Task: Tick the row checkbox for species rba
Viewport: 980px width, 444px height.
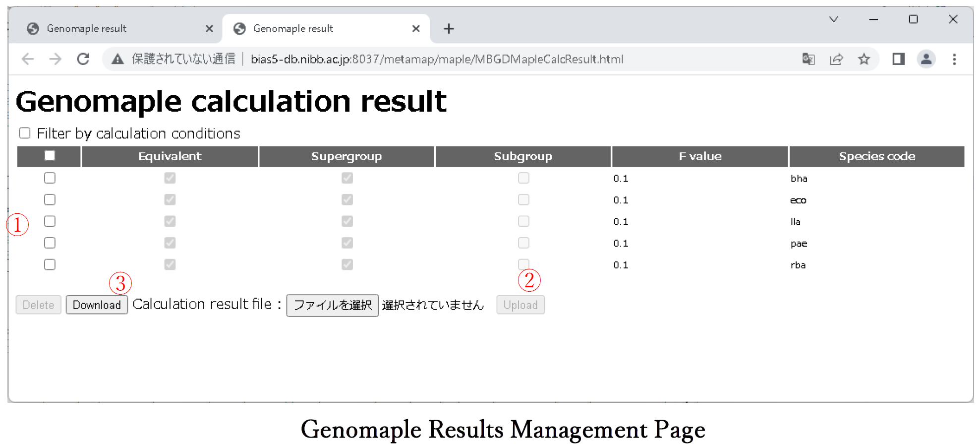Action: pyautogui.click(x=50, y=264)
